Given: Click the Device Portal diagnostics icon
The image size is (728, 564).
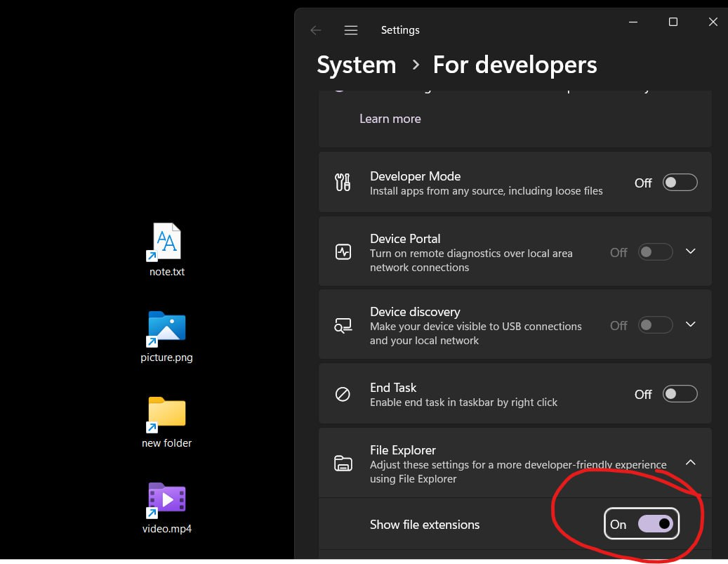Looking at the screenshot, I should click(343, 252).
